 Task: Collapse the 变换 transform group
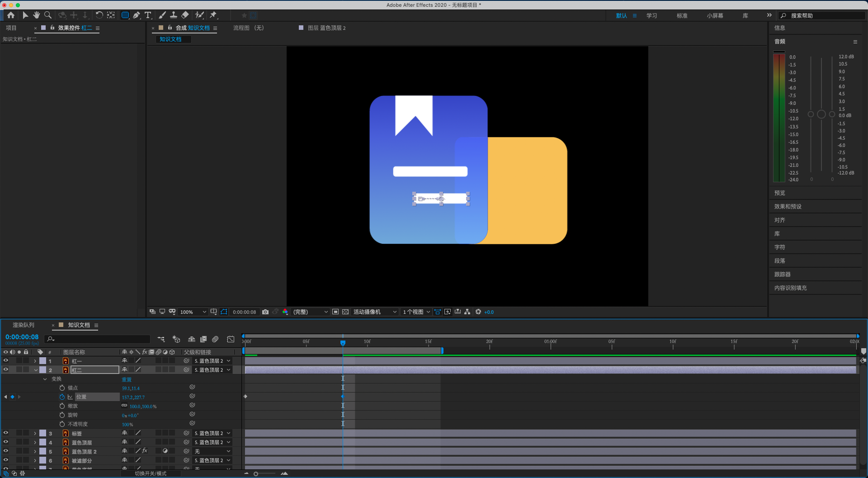(x=45, y=379)
